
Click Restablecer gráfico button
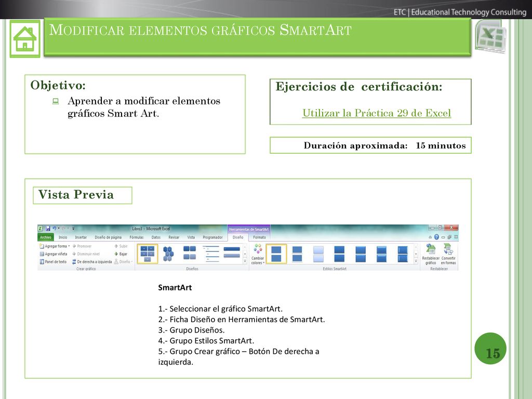(x=431, y=255)
